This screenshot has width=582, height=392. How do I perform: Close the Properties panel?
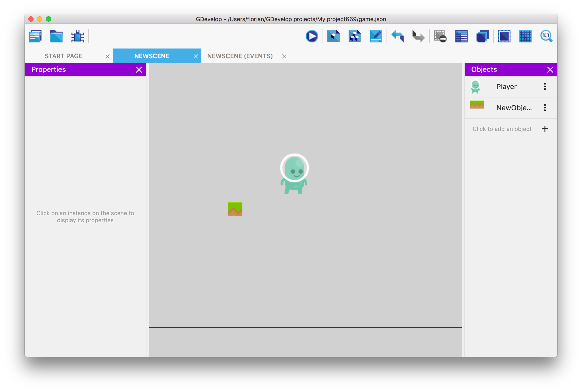pos(139,69)
